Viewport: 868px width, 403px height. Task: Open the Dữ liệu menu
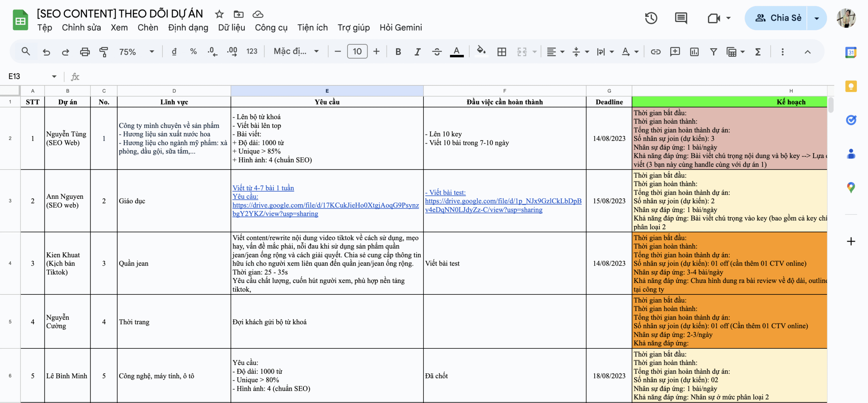pyautogui.click(x=231, y=27)
